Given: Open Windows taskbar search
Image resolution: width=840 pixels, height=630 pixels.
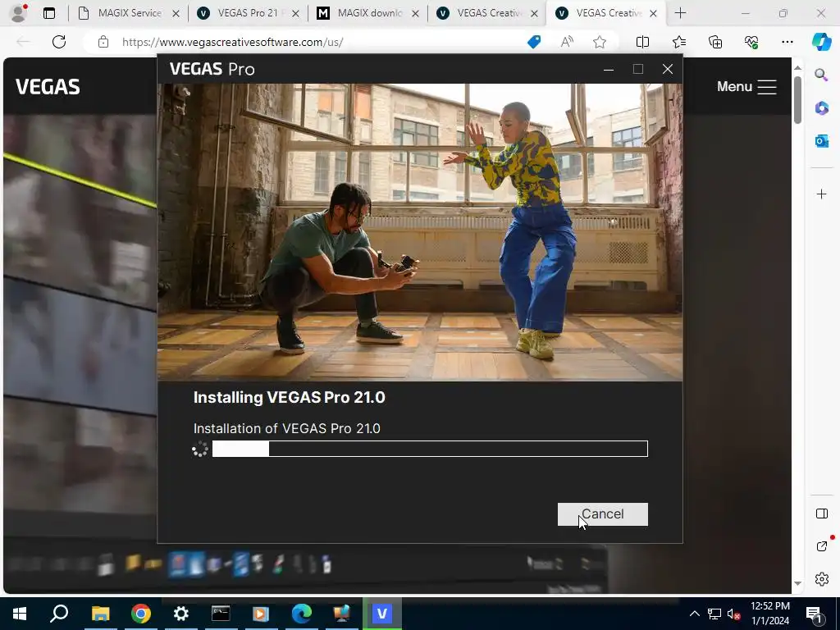Looking at the screenshot, I should click(x=59, y=614).
